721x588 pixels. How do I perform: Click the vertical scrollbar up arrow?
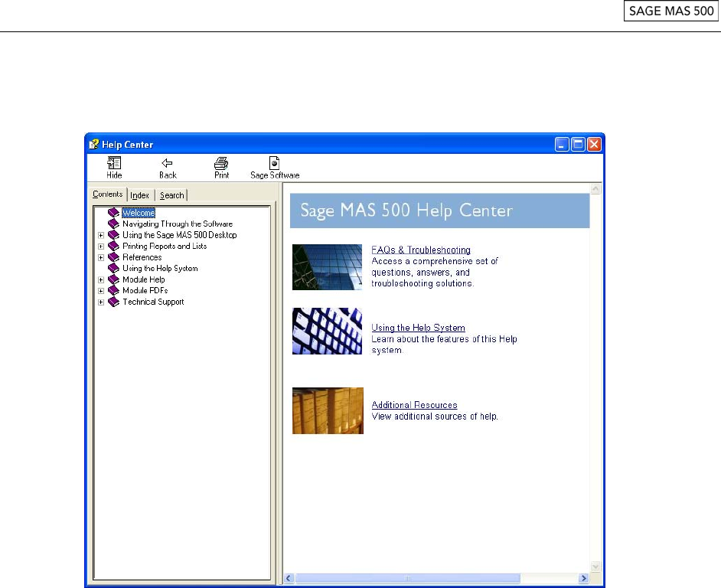point(595,188)
